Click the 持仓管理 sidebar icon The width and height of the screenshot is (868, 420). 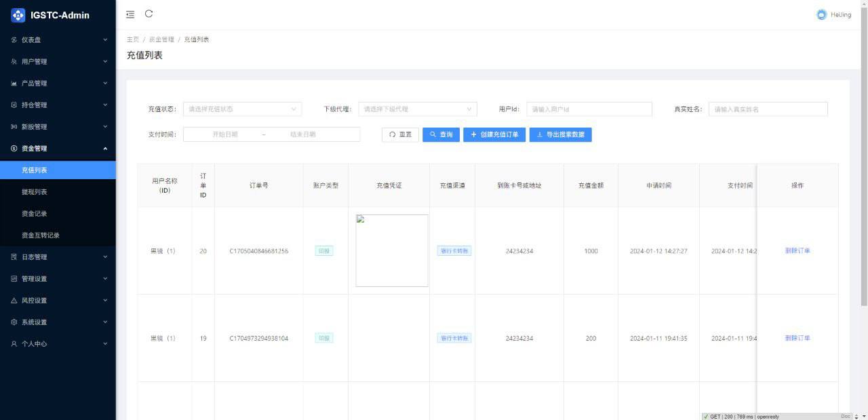[x=14, y=105]
